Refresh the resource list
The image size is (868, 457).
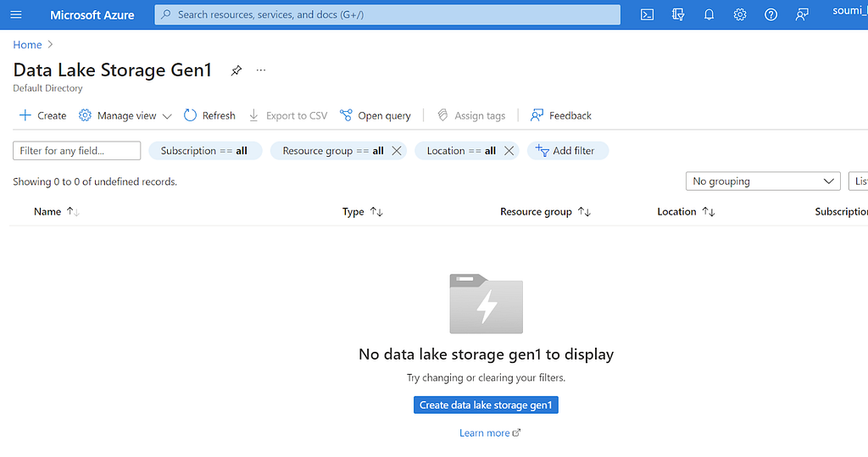[210, 115]
